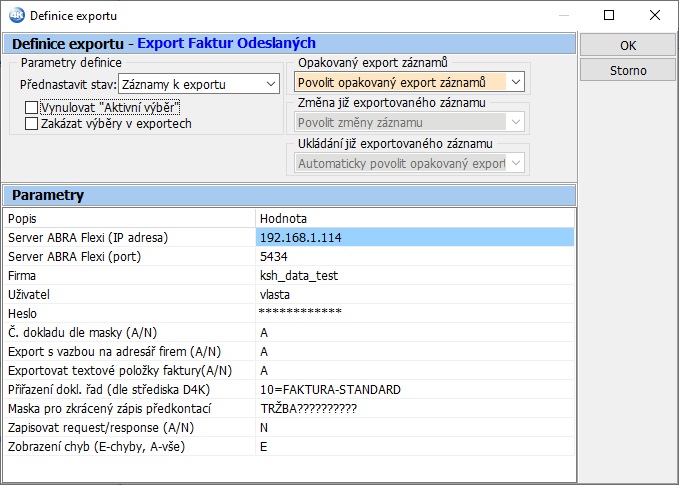The height and width of the screenshot is (485, 679).
Task: Cancel with the Storno button
Action: [627, 70]
